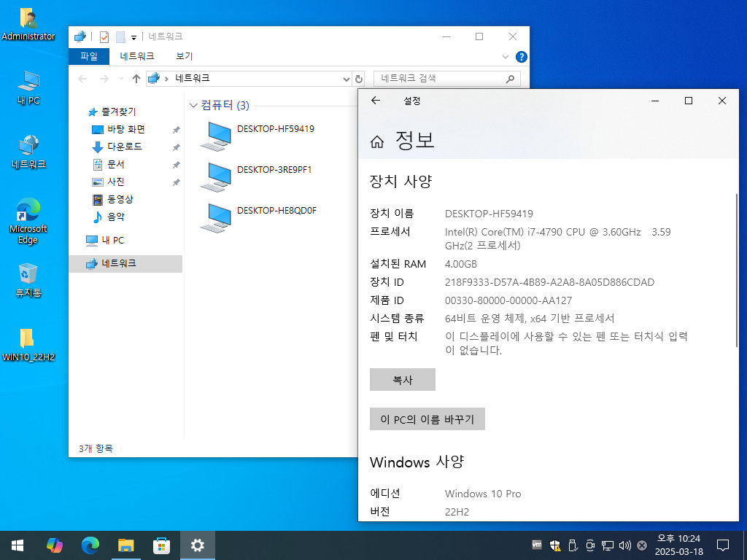Viewport: 747px width, 560px height.
Task: Click the 네트워크 검색 search box
Action: tap(447, 79)
